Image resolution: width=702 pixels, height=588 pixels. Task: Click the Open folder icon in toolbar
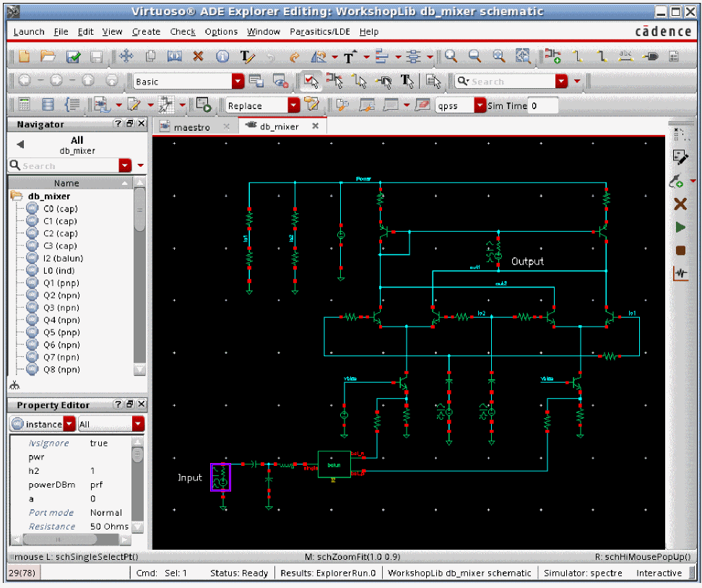pos(48,56)
